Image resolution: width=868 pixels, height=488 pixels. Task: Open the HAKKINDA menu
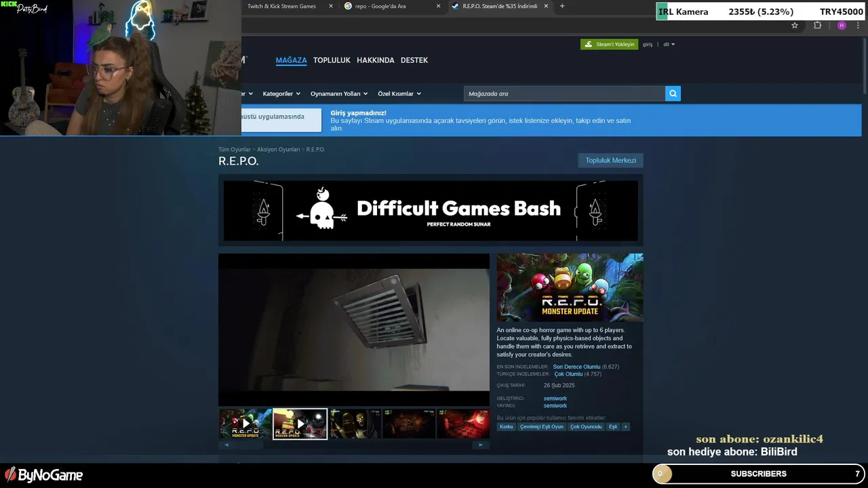tap(375, 60)
